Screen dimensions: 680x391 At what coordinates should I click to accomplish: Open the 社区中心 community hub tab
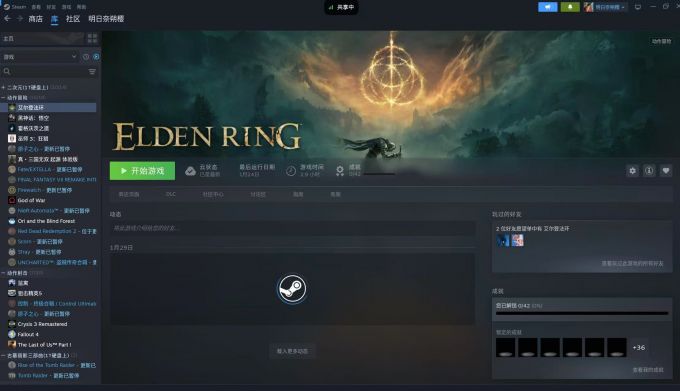tap(213, 194)
